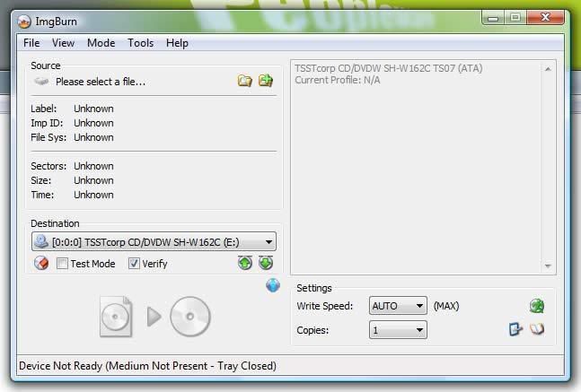This screenshot has width=581, height=392.
Task: Click the Imp ID value 'Unknown'
Action: pyautogui.click(x=93, y=123)
